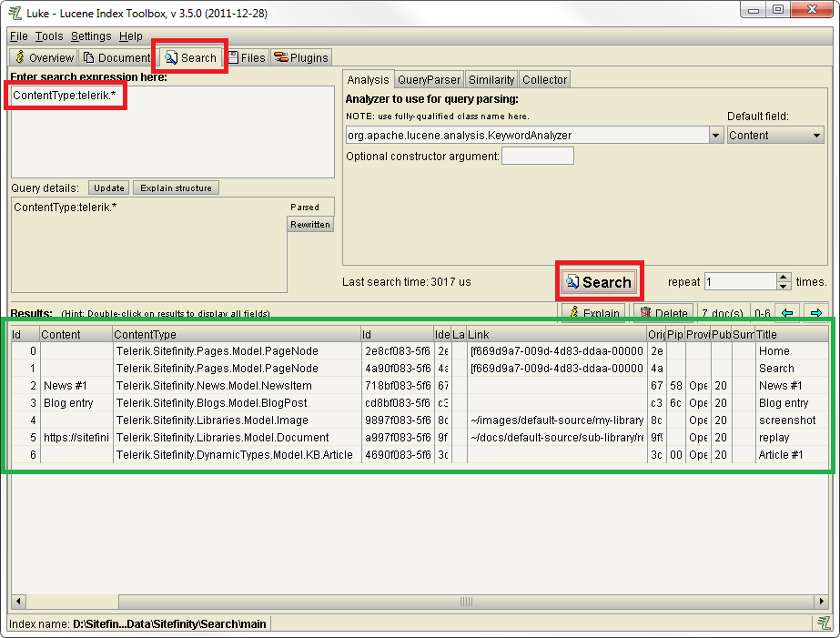Click the previous results page arrow icon
The height and width of the screenshot is (638, 840).
(x=787, y=313)
